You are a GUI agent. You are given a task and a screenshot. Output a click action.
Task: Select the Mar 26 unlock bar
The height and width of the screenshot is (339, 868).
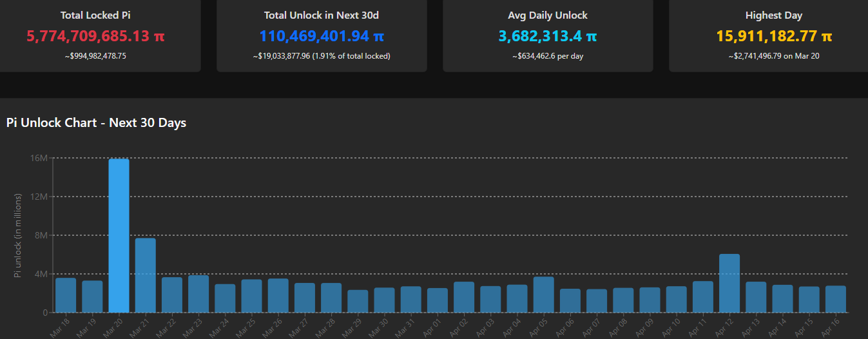coord(278,295)
